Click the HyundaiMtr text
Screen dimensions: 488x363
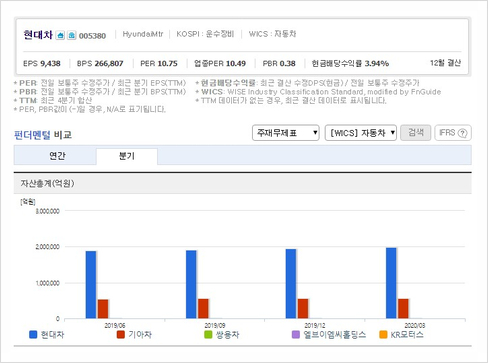(143, 34)
